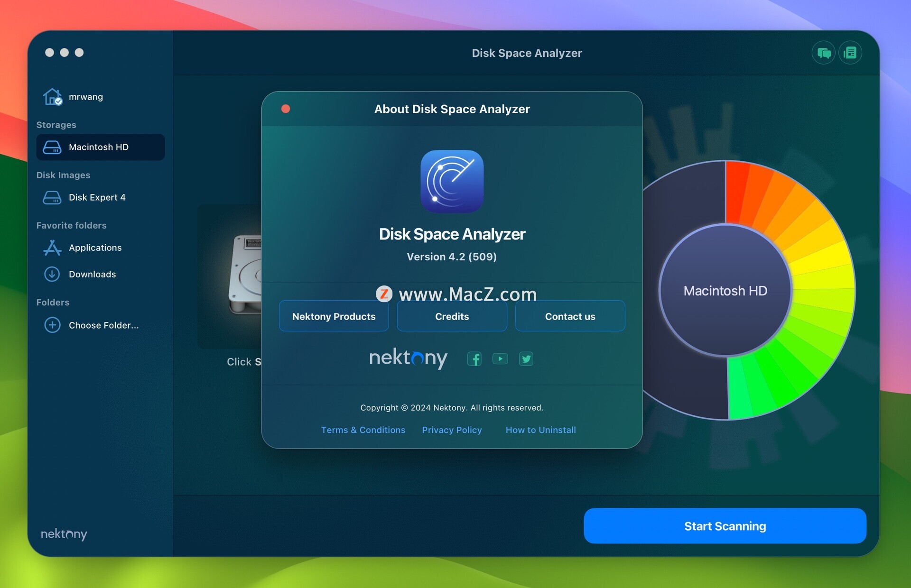Click the home icon beside mrwang
Viewport: 911px width, 588px height.
(x=52, y=97)
